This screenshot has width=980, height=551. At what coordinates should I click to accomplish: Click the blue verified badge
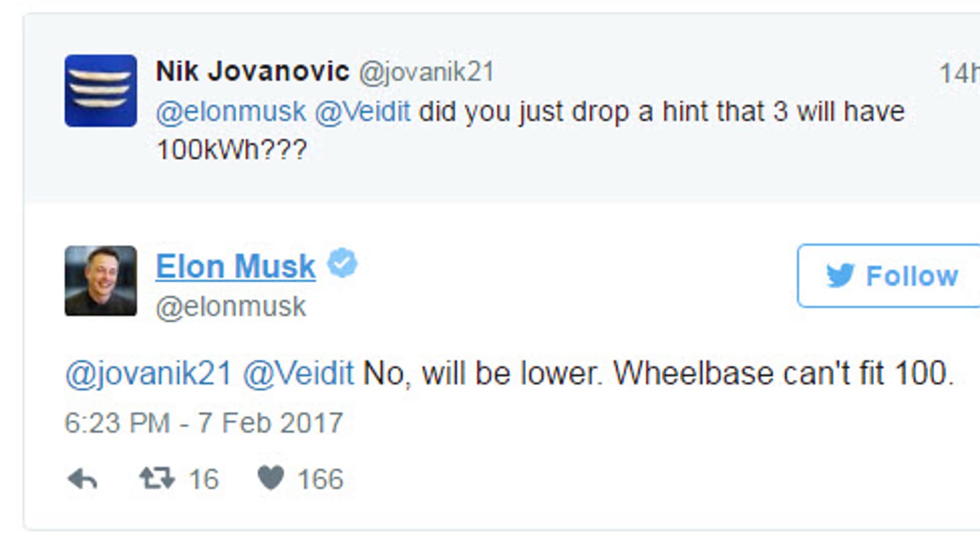click(x=342, y=263)
